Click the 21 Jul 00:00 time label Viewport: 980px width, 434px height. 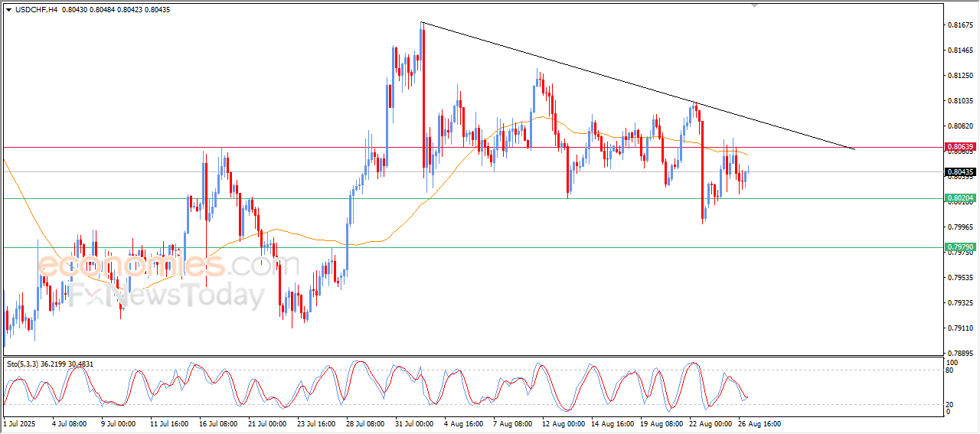coord(267,423)
